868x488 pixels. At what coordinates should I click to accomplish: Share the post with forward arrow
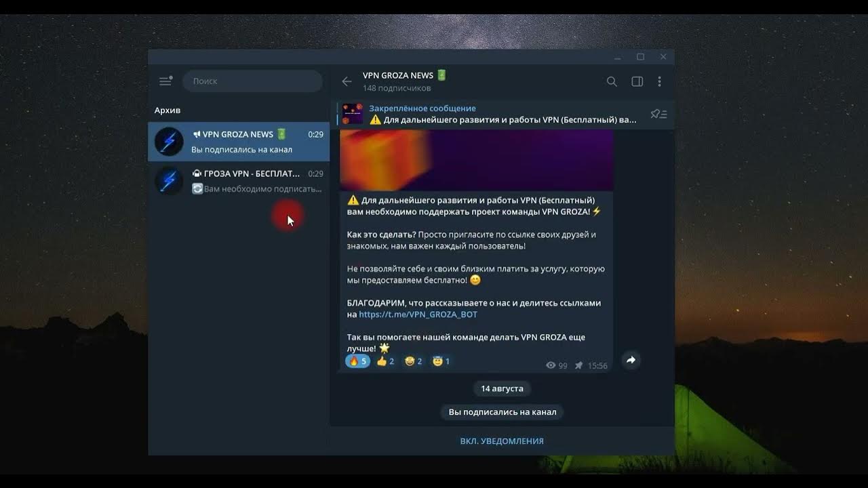coord(631,361)
